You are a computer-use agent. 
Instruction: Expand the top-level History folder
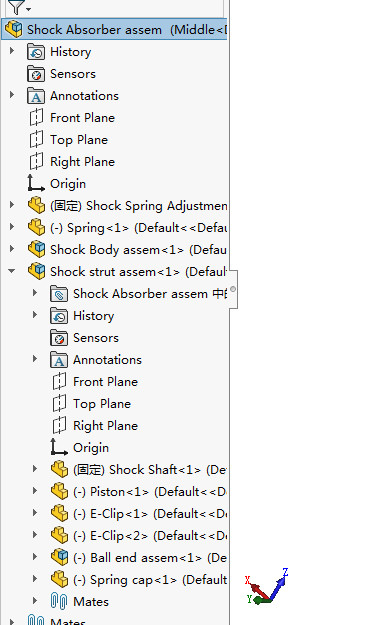click(x=12, y=51)
